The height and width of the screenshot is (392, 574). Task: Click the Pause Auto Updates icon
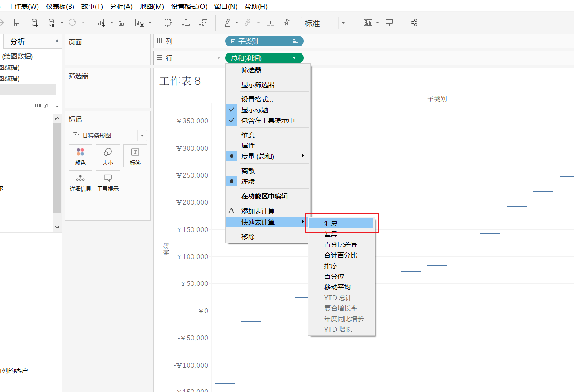click(x=51, y=23)
